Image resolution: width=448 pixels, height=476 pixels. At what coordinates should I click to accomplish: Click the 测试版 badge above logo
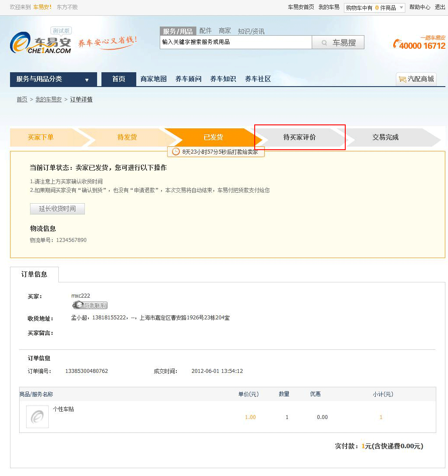click(x=61, y=30)
